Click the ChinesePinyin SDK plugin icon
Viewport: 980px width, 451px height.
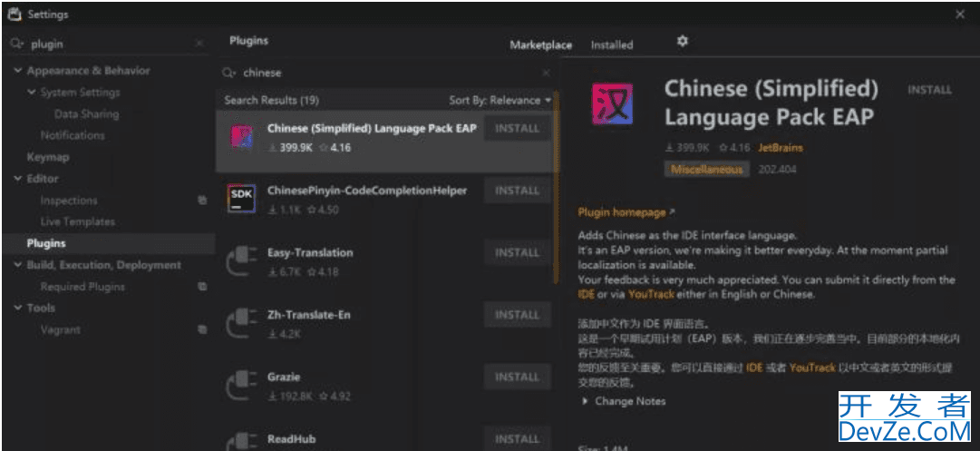pos(241,200)
